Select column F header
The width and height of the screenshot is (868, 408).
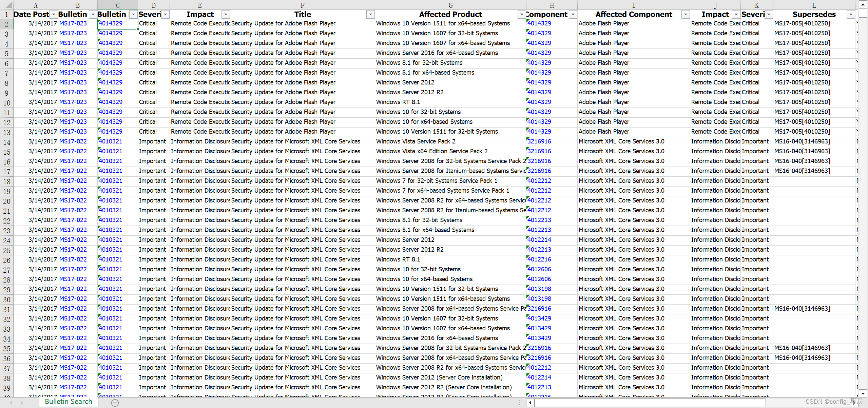(302, 5)
